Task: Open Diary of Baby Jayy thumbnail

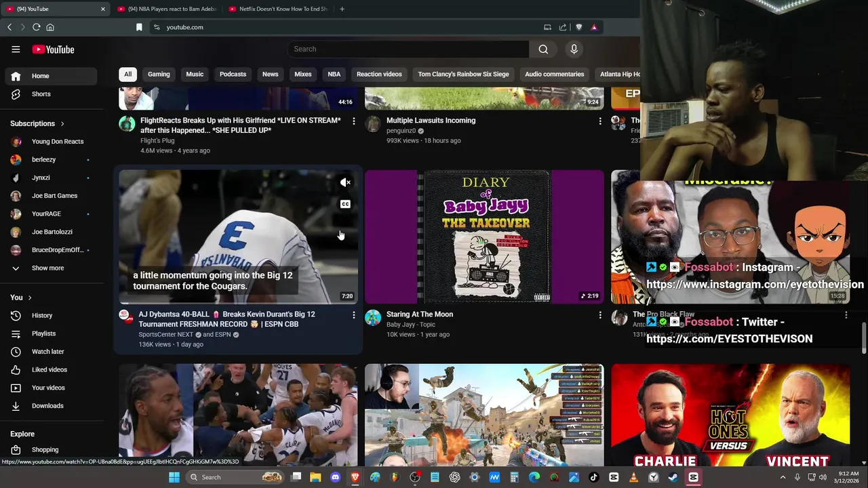Action: click(x=484, y=237)
